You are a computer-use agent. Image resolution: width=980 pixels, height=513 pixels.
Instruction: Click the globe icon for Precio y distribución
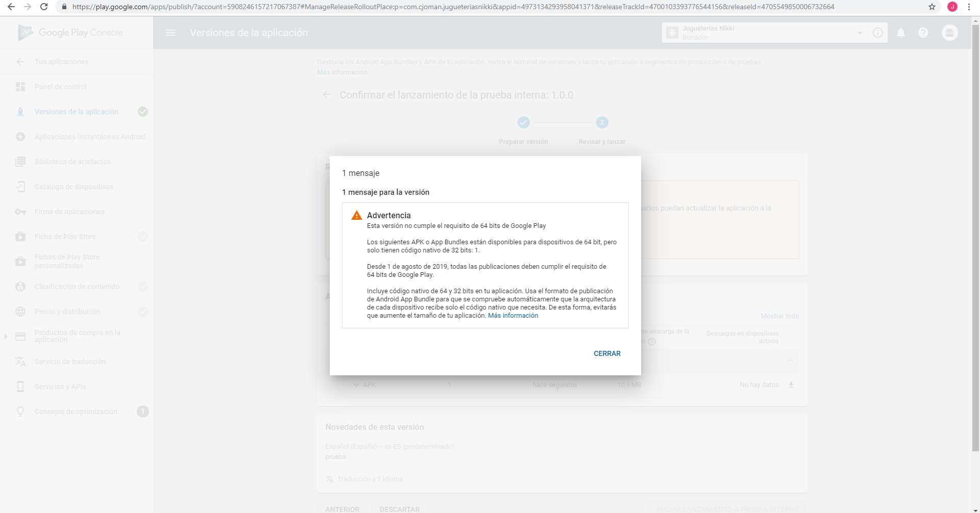click(x=20, y=312)
